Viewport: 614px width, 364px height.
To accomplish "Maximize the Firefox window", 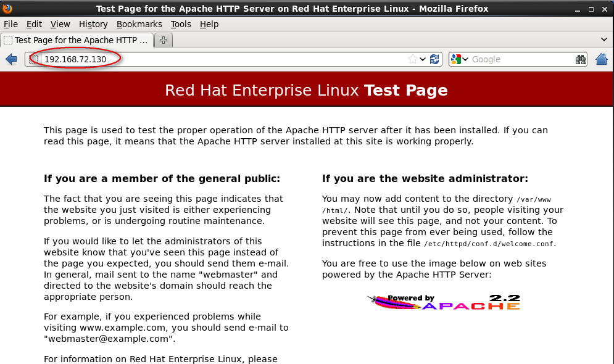I will [x=591, y=9].
